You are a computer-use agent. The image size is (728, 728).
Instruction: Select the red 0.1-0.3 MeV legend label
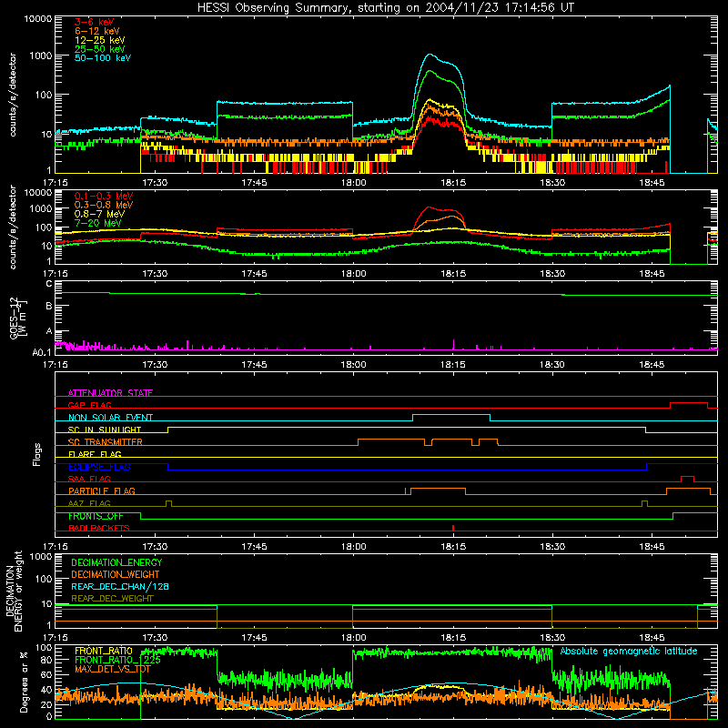point(104,196)
